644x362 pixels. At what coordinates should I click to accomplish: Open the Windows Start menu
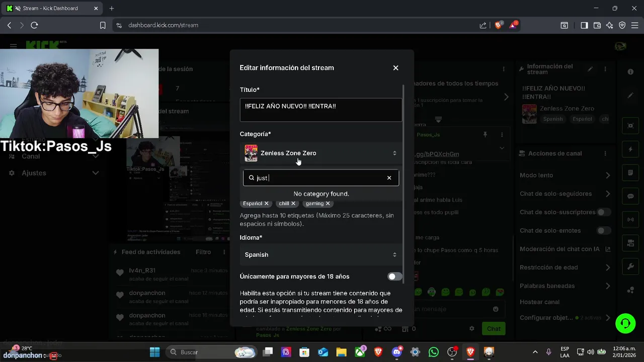[x=154, y=352]
